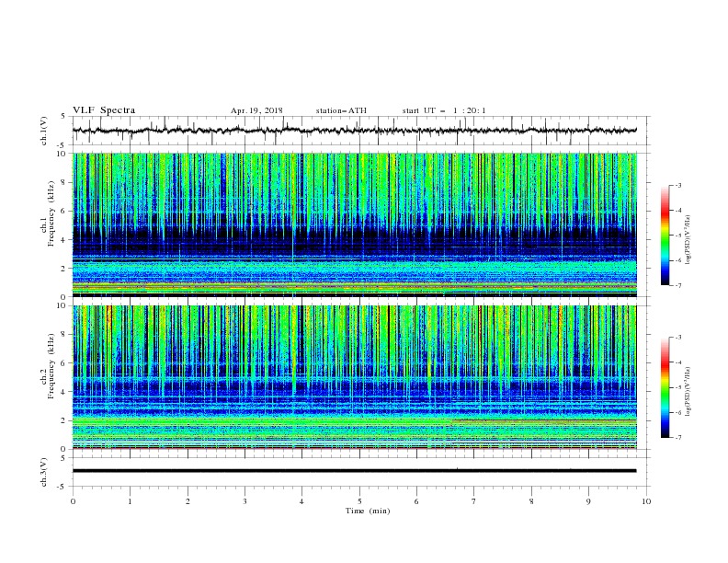Click the ch.3 flat black trace
Screen dimensions: 728x563
354,471
